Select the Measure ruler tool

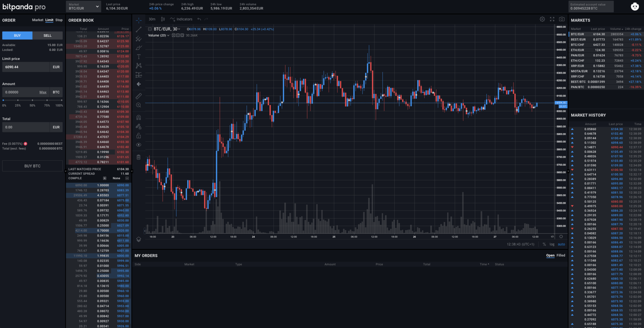pyautogui.click(x=139, y=96)
